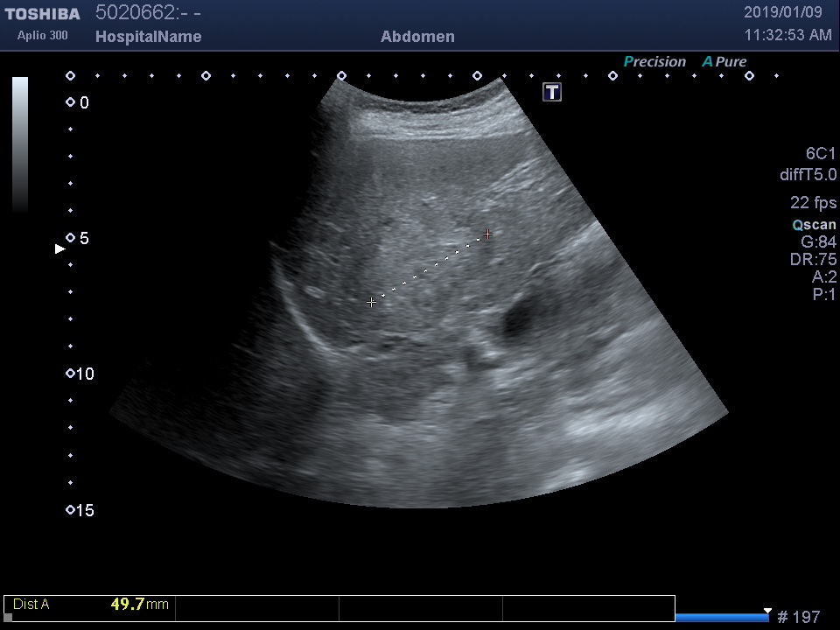The height and width of the screenshot is (630, 840).
Task: Click the blue cine playback progress bar
Action: [x=722, y=617]
